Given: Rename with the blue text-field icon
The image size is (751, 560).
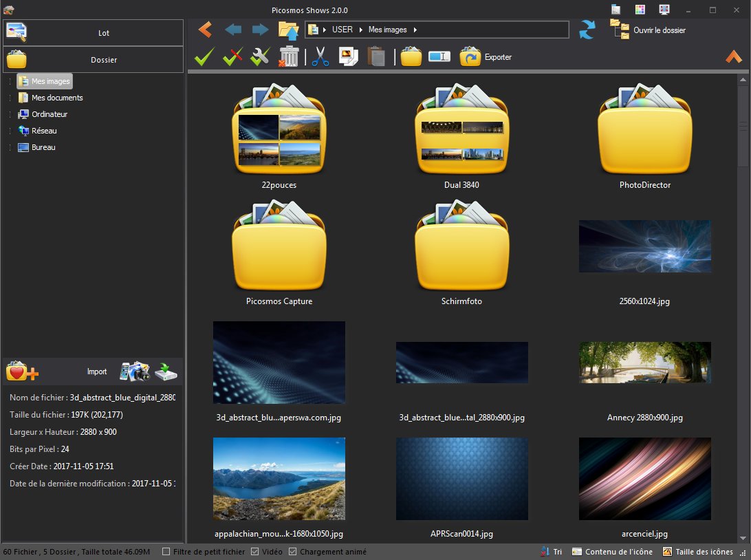Looking at the screenshot, I should (439, 57).
